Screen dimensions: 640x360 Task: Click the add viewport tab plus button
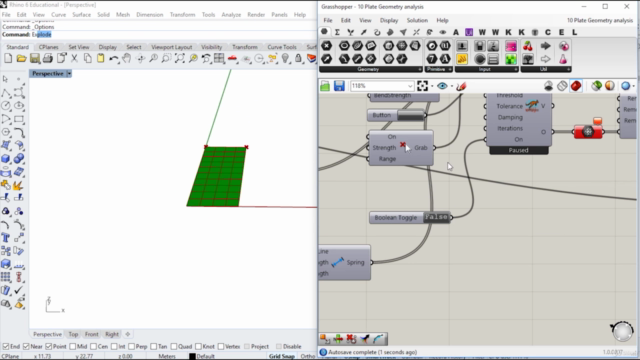(127, 334)
